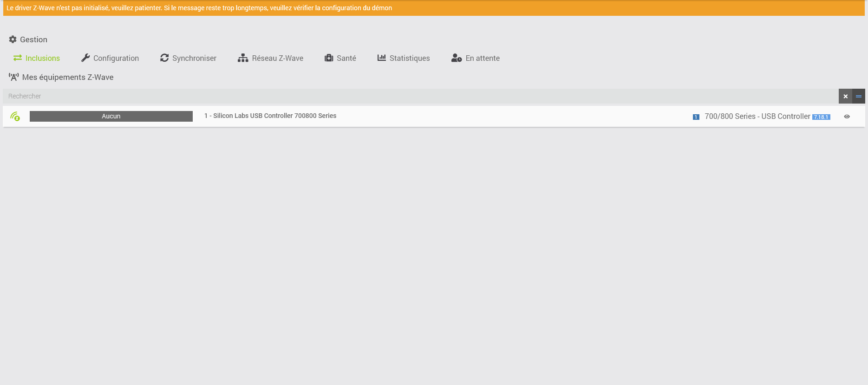Click the blue node ID 1 badge
The height and width of the screenshot is (385, 868).
[x=696, y=117]
